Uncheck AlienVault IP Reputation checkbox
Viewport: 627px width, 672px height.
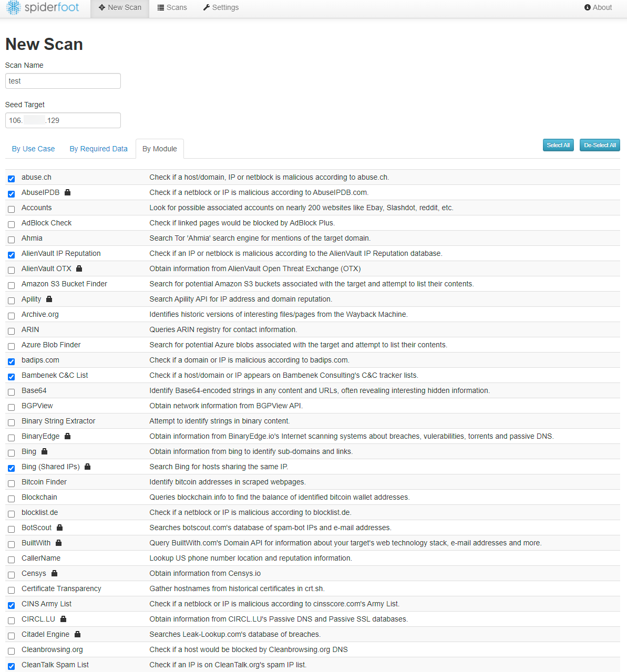(x=11, y=255)
